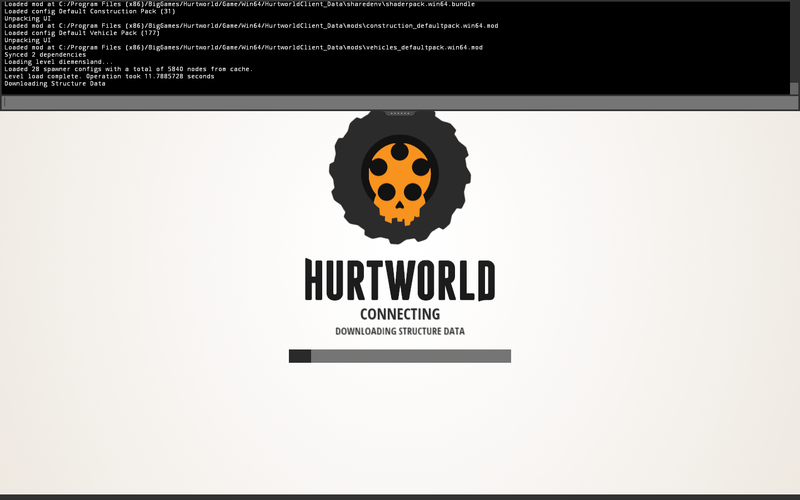800x500 pixels.
Task: Click the HURTWORLD title text
Action: tap(400, 280)
